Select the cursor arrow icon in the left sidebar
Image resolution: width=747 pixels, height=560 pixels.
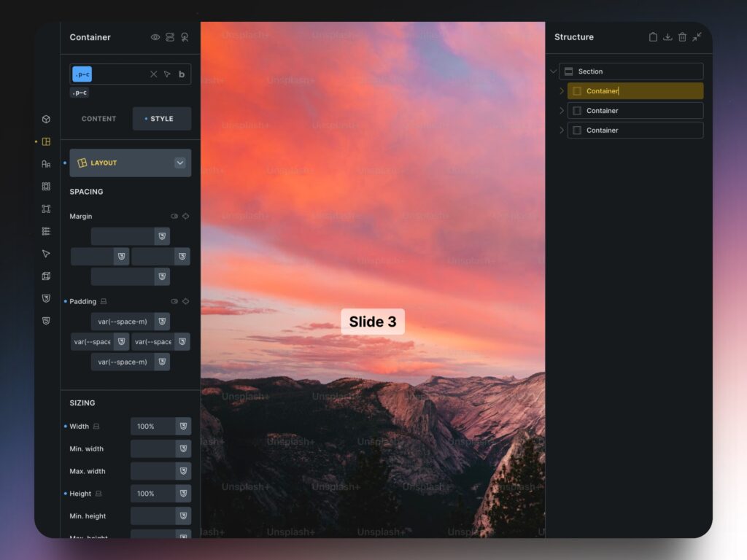46,254
